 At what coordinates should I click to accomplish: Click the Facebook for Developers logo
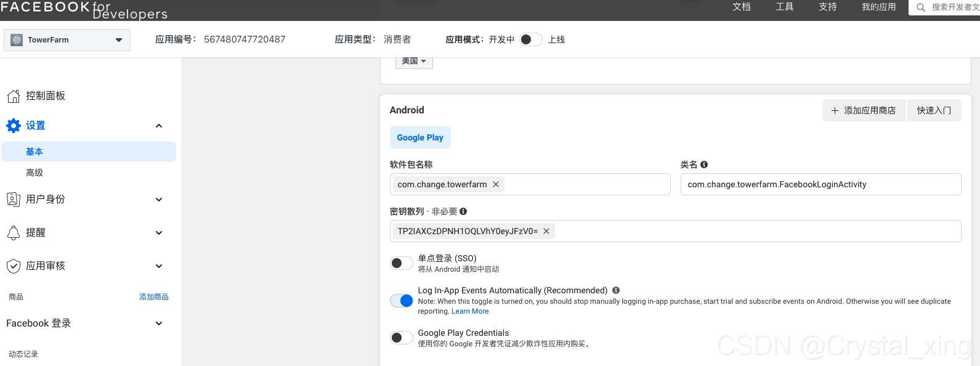[84, 9]
